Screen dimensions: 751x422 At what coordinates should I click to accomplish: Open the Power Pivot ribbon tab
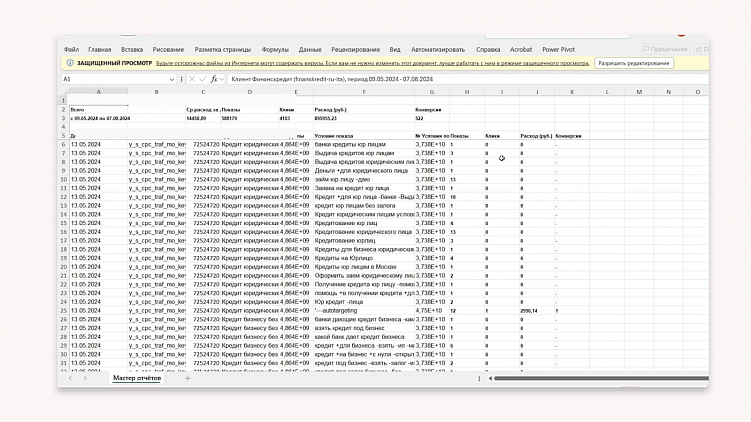pos(558,49)
